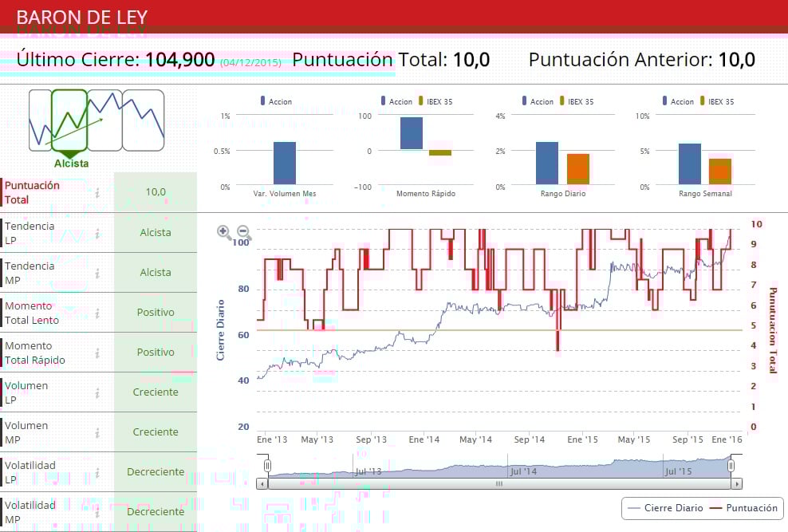Toggle IBEX 35 legend in Rango Diario chart
This screenshot has height=532, width=788.
pyautogui.click(x=577, y=101)
